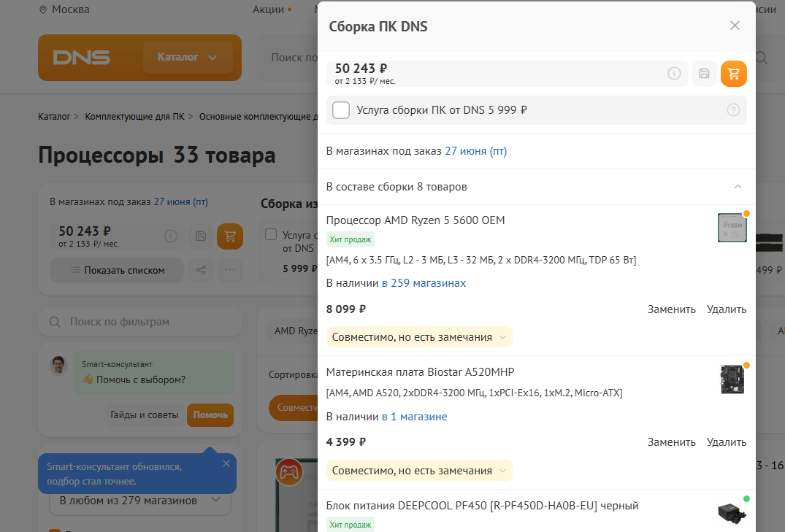Click cart icon in left build summary
The image size is (785, 532).
pyautogui.click(x=230, y=236)
